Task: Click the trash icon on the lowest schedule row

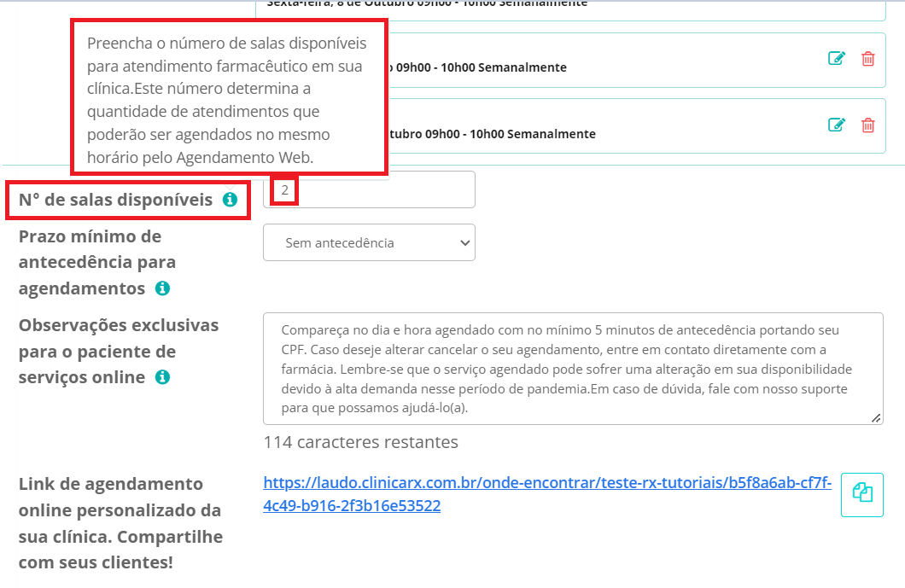Action: [868, 125]
